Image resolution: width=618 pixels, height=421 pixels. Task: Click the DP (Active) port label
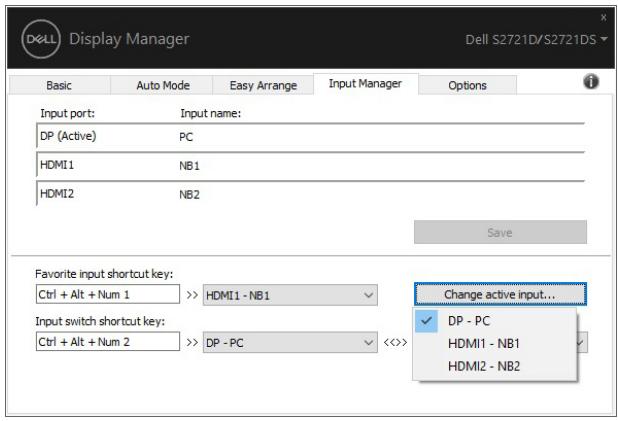[x=68, y=136]
